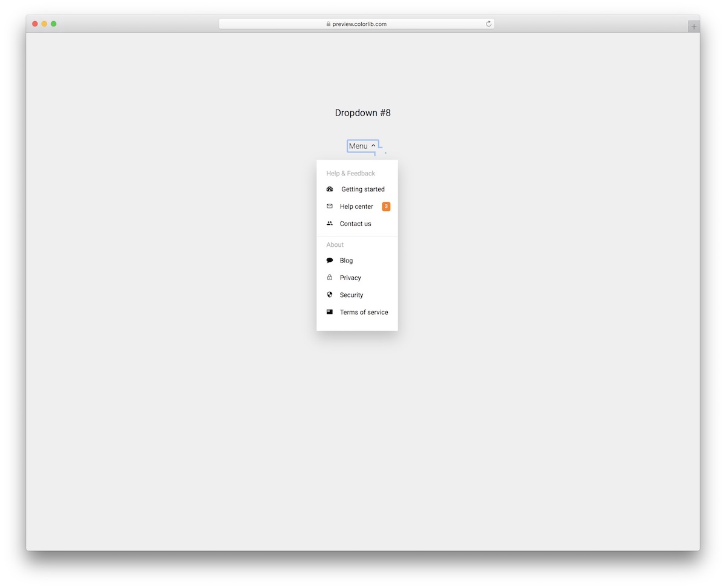Click the orange 3 notification badge
The height and width of the screenshot is (588, 726).
[x=386, y=206]
